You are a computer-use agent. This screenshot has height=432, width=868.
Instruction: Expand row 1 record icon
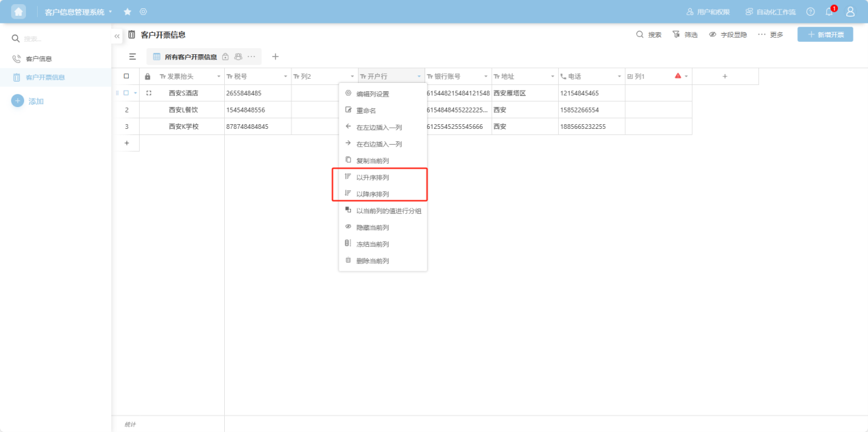(x=149, y=93)
